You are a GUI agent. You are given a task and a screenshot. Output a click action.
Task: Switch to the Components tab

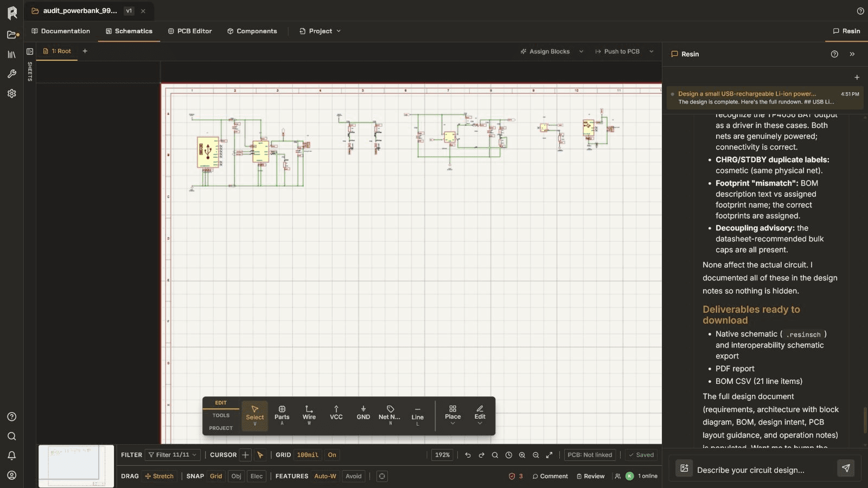point(252,31)
